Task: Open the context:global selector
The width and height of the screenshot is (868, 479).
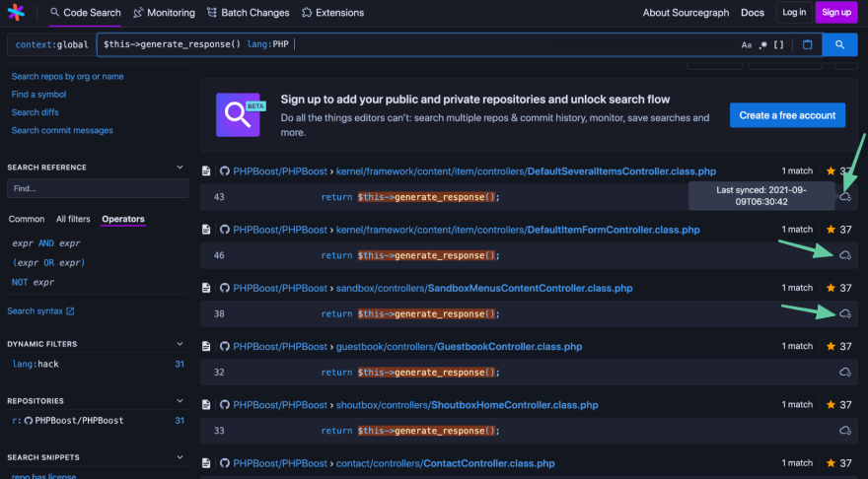Action: [51, 44]
